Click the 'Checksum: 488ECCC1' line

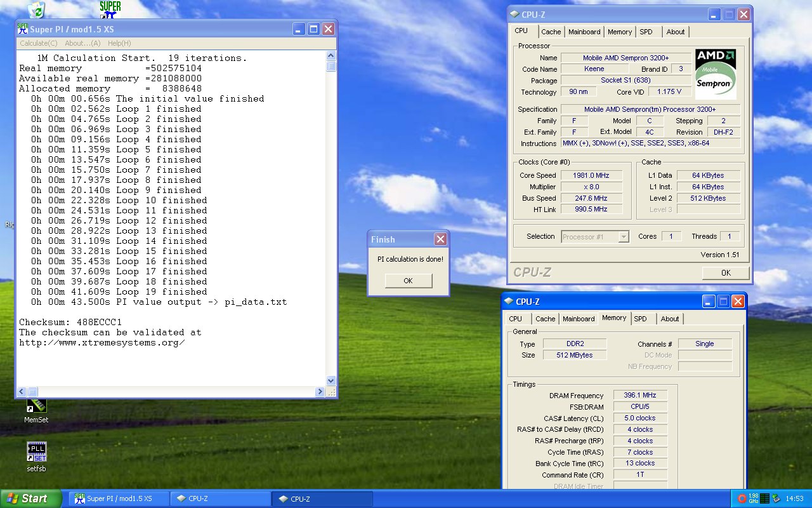click(x=70, y=322)
